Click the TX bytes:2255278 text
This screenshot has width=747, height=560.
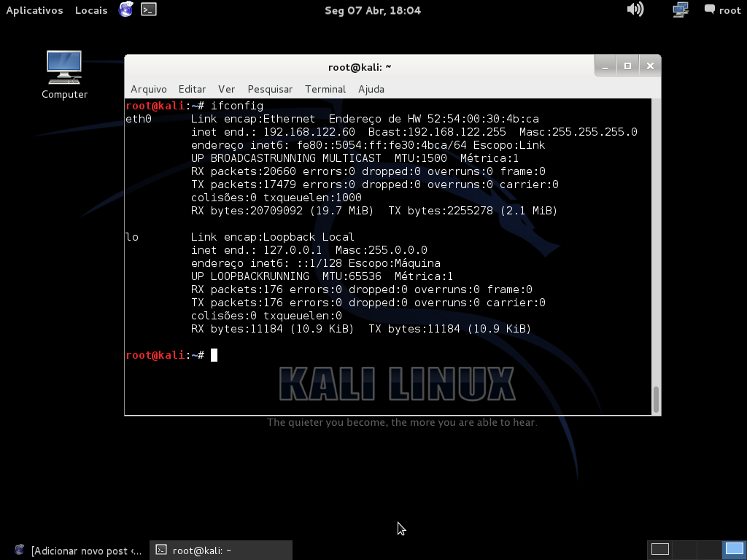click(x=441, y=211)
